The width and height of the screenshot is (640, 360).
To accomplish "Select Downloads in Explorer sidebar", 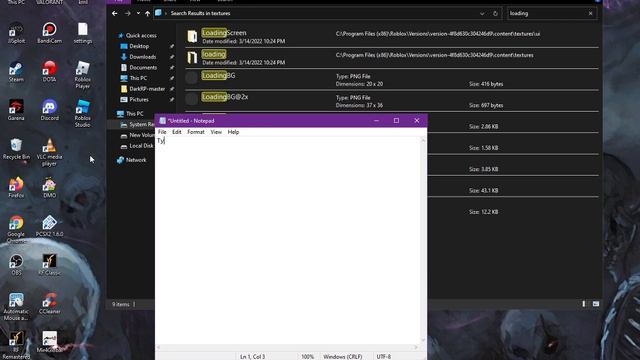I will click(142, 57).
